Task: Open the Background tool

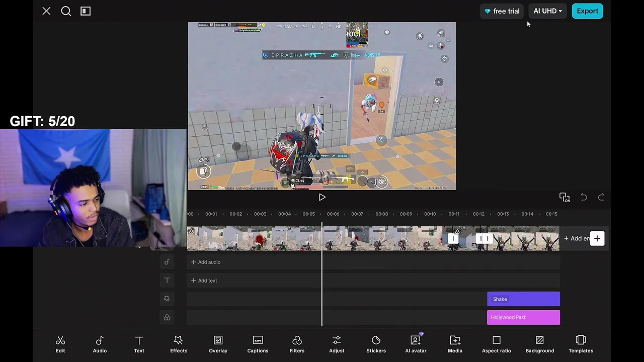Action: [540, 344]
